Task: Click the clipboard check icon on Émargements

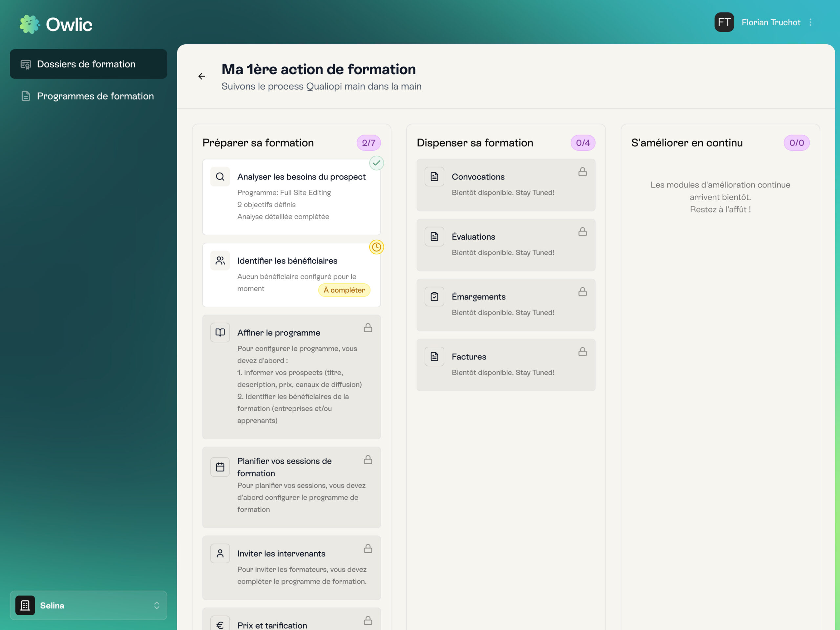Action: pos(434,296)
